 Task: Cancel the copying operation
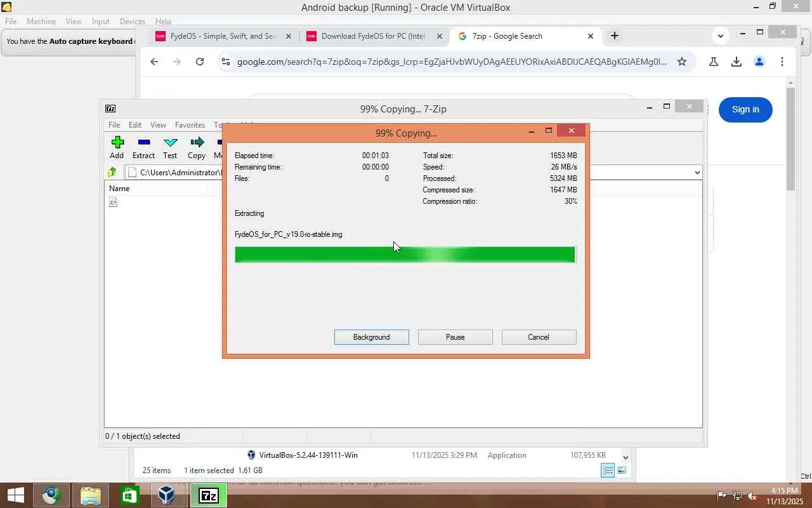click(x=539, y=337)
